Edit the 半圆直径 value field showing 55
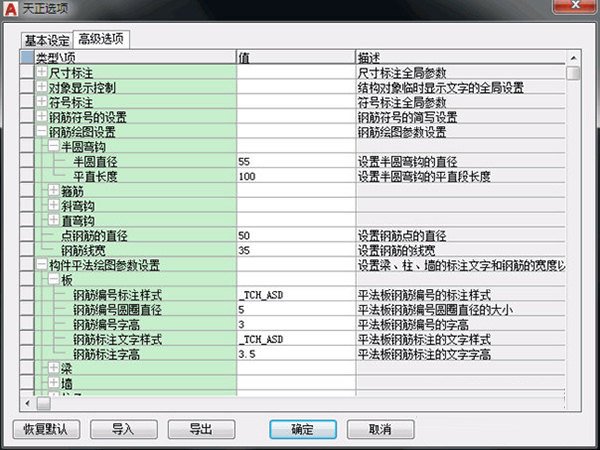Screen dimensions: 600x450 295,161
